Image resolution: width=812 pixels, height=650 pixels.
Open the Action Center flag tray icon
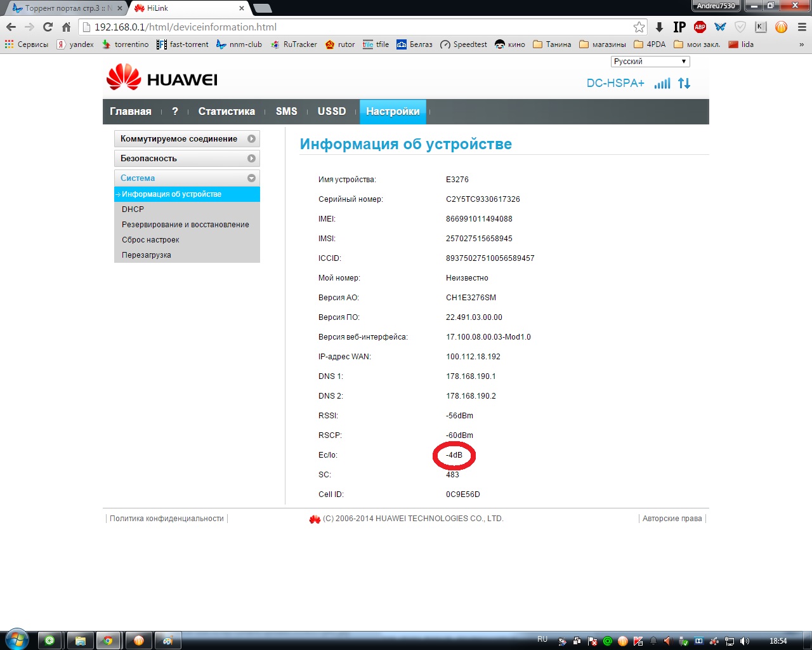[x=593, y=641]
